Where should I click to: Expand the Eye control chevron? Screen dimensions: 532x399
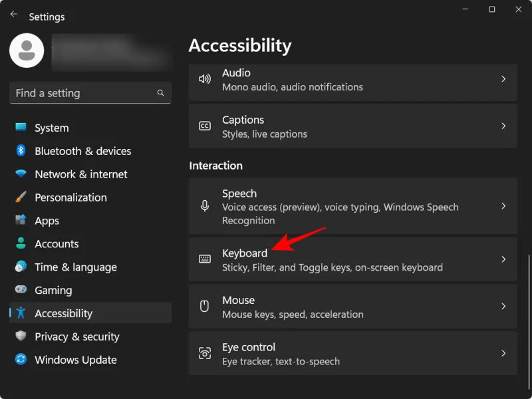point(503,353)
